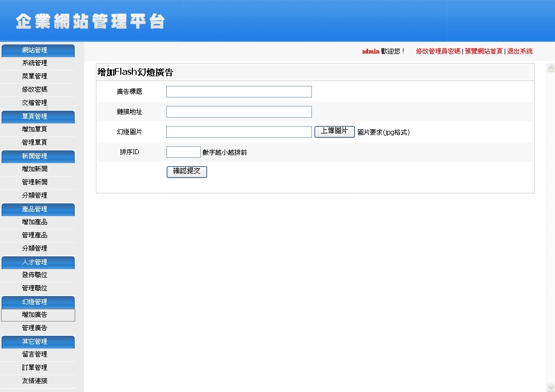The image size is (555, 392).
Task: Open 系統管理 in the sidebar
Action: point(34,63)
